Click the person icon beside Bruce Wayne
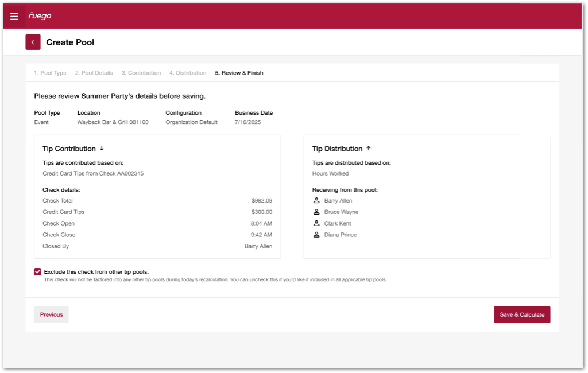The width and height of the screenshot is (588, 373). 316,212
